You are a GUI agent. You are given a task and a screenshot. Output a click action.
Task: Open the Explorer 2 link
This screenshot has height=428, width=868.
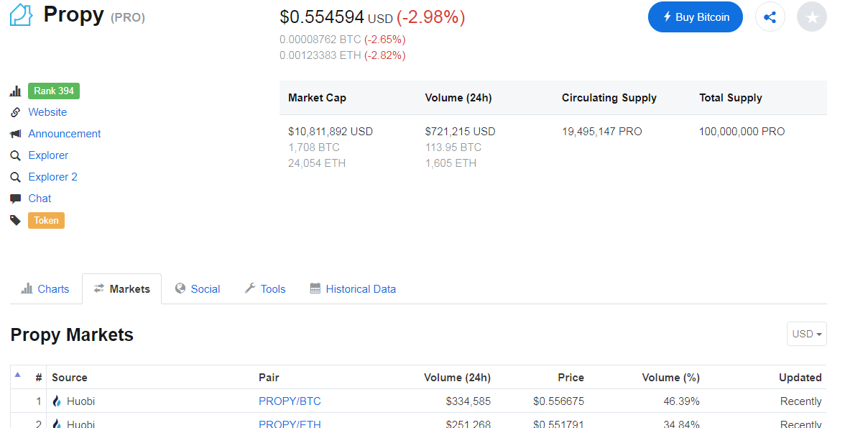point(52,177)
